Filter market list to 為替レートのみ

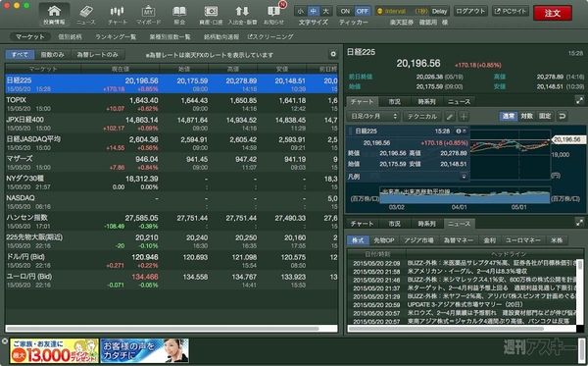point(97,55)
